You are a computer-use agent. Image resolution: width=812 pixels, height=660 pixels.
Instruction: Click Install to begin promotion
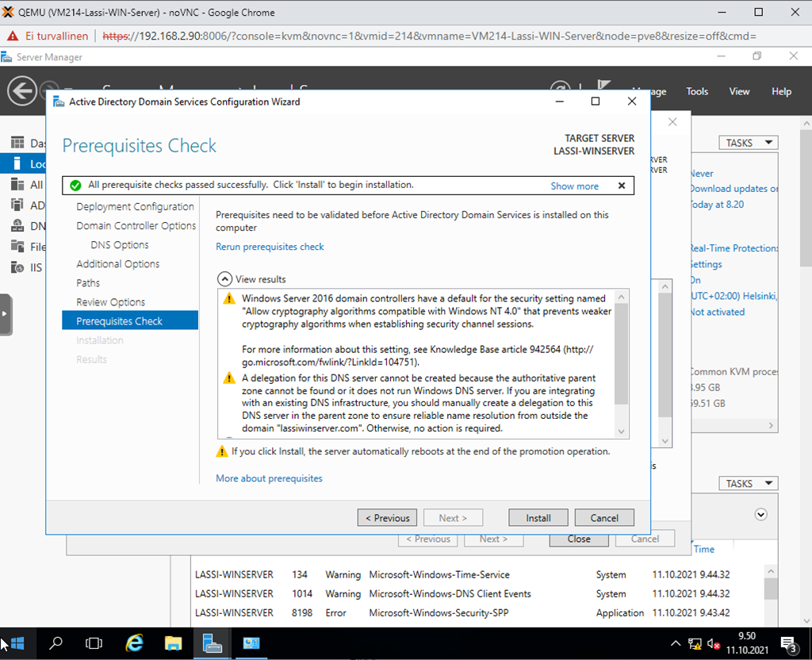click(538, 517)
